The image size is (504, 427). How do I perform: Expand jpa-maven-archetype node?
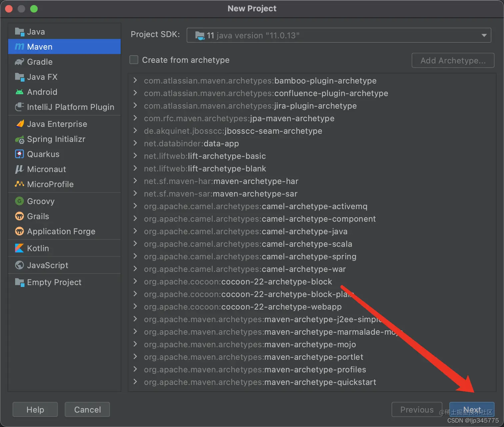pyautogui.click(x=135, y=118)
